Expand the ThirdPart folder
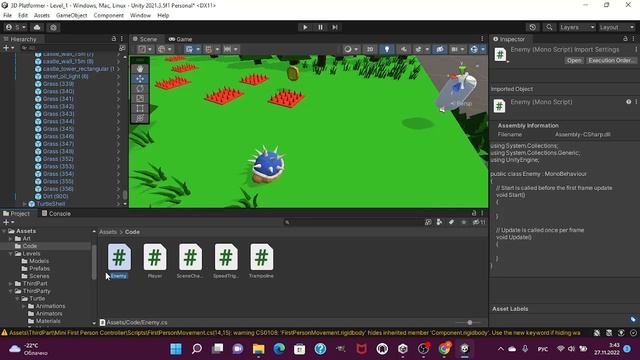The height and width of the screenshot is (360, 640). tap(11, 284)
